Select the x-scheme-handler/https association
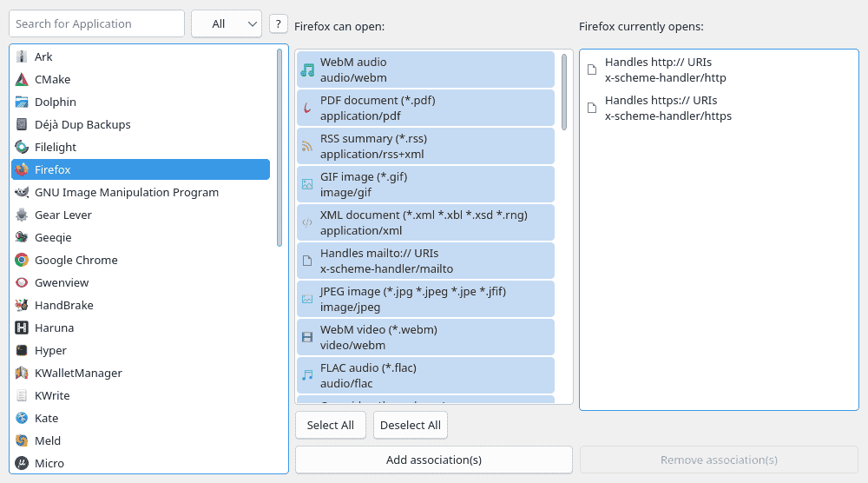 (x=719, y=108)
